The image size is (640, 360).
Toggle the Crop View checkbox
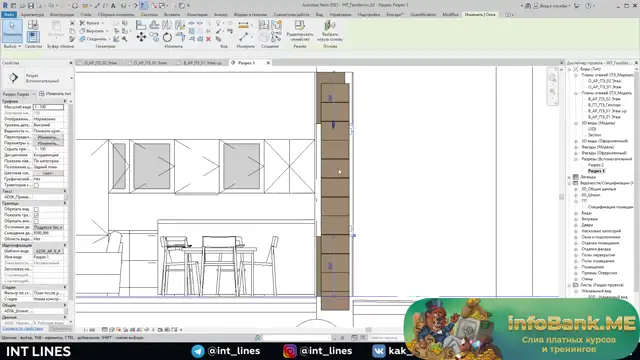(36, 209)
